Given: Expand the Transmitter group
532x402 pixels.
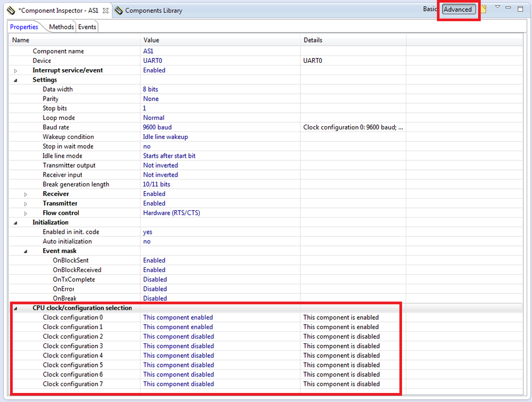Looking at the screenshot, I should click(x=26, y=203).
